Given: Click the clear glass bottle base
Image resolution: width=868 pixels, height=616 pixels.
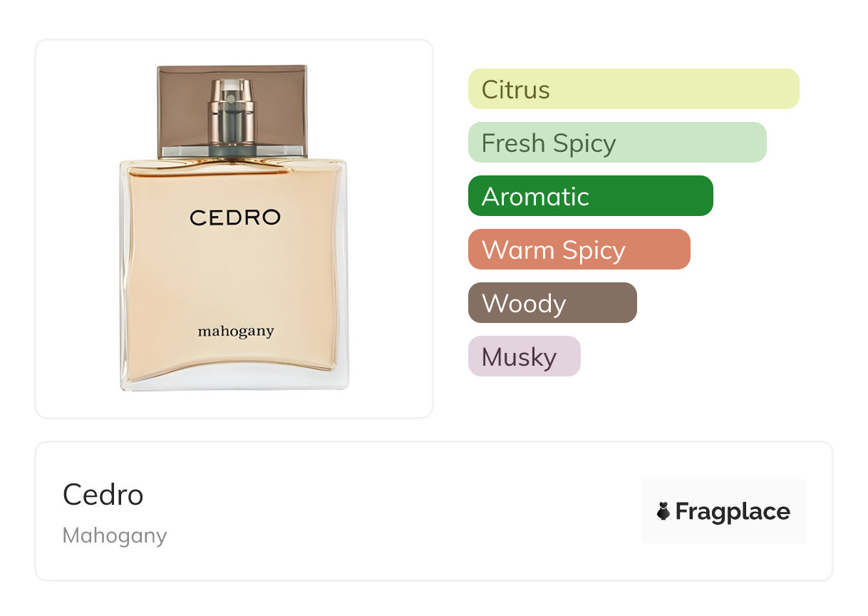Looking at the screenshot, I should point(234,381).
